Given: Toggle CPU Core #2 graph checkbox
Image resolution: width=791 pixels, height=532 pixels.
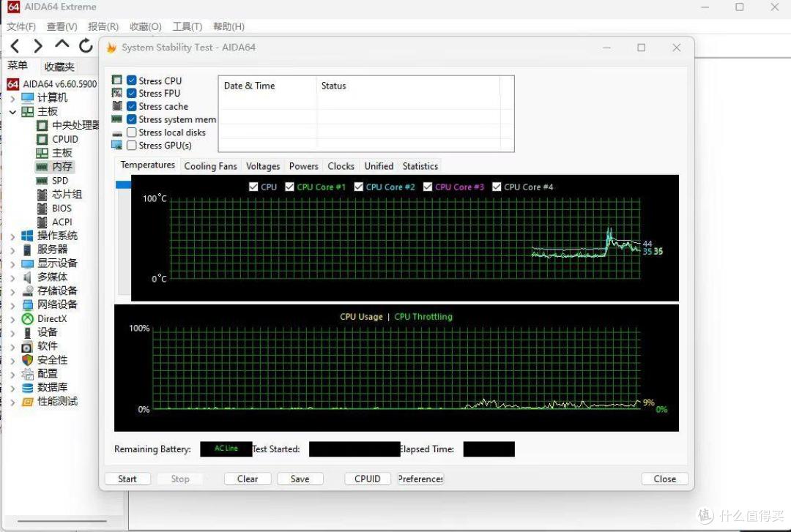Looking at the screenshot, I should (359, 187).
